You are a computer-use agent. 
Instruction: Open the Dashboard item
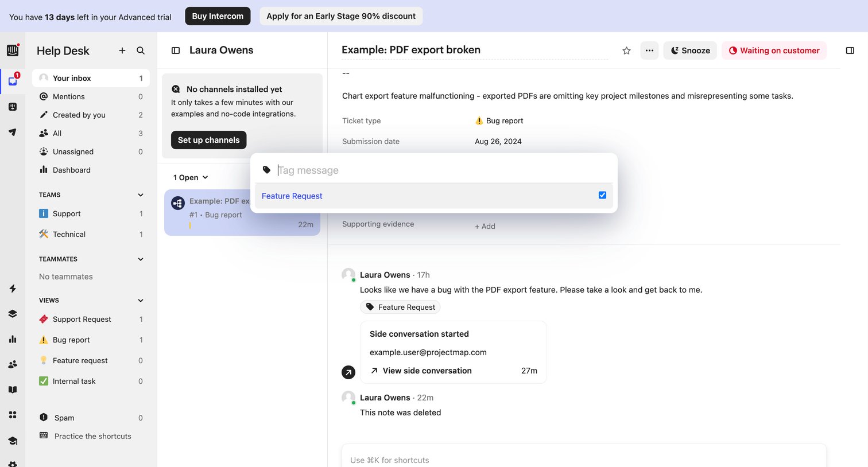point(91,170)
